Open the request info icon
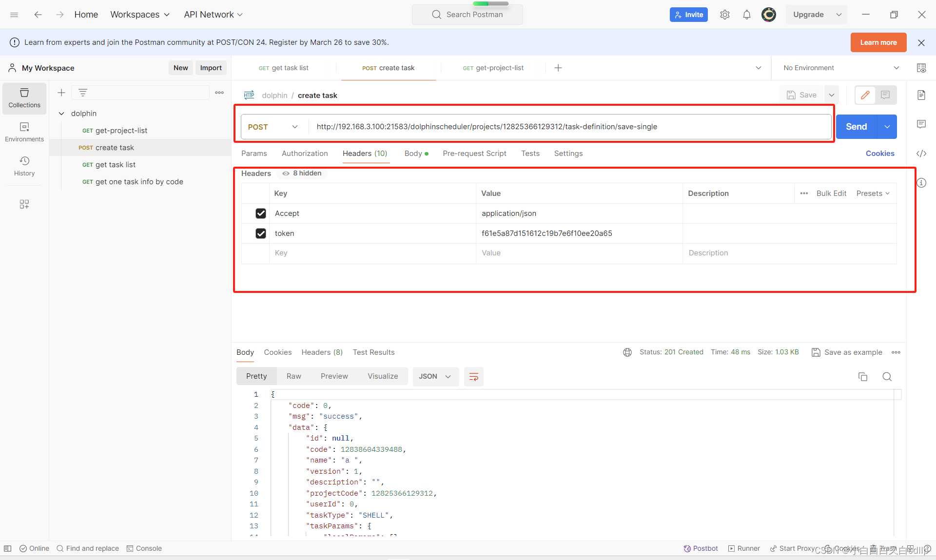The width and height of the screenshot is (936, 560). [921, 183]
